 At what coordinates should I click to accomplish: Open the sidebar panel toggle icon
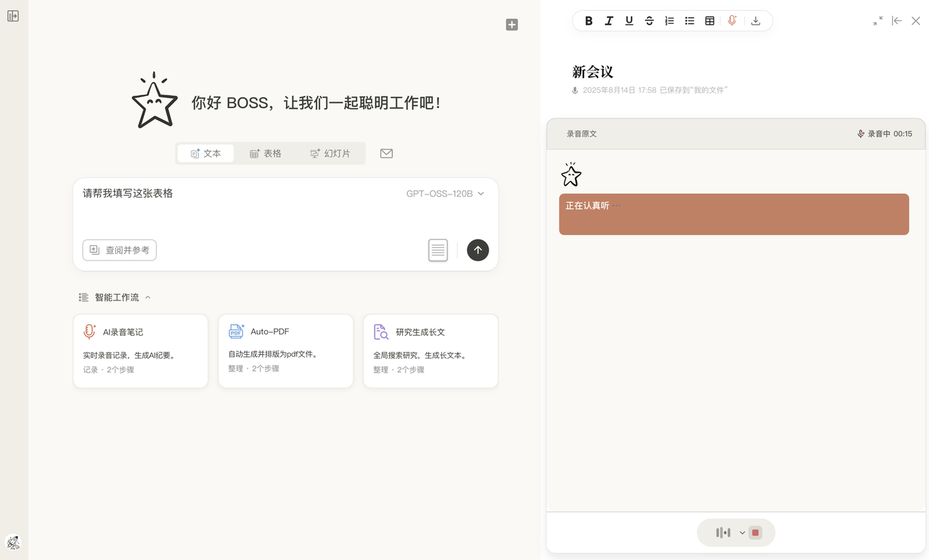13,16
